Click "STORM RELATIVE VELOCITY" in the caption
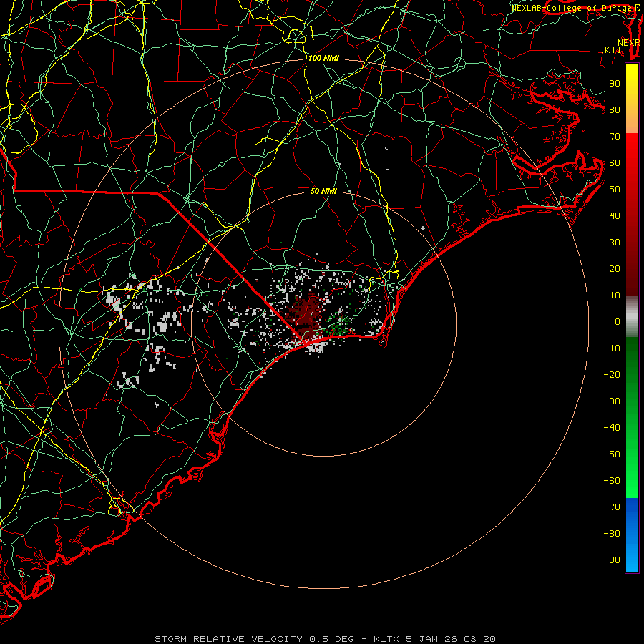This screenshot has height=644, width=644. [x=228, y=639]
